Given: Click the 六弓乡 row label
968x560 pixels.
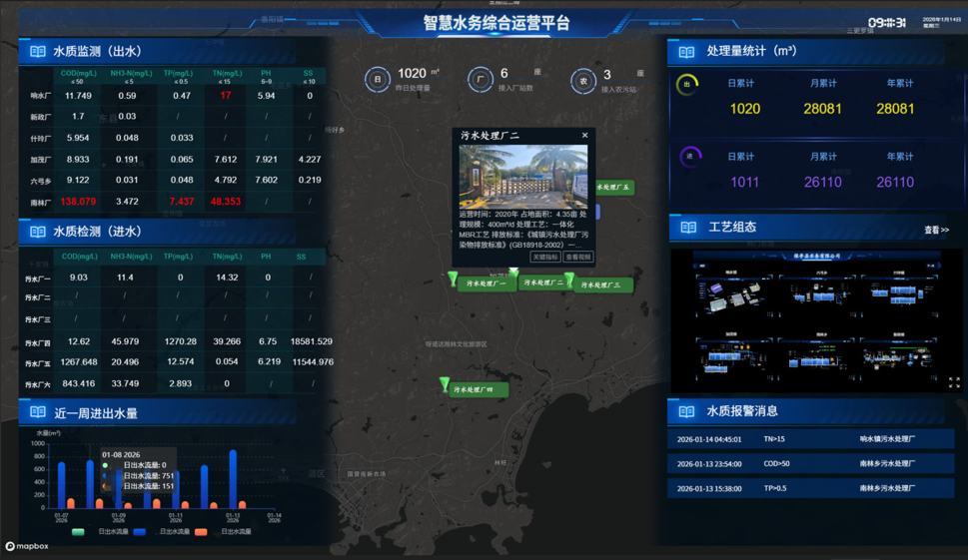Looking at the screenshot, I should click(40, 181).
